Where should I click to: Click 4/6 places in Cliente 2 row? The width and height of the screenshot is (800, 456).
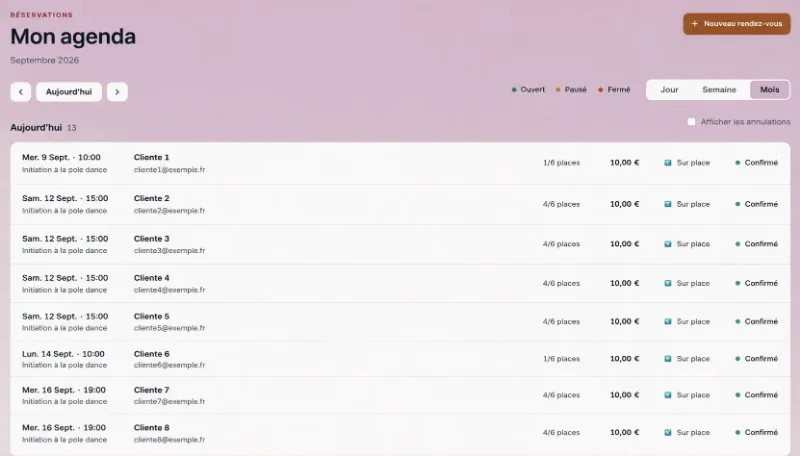[561, 204]
